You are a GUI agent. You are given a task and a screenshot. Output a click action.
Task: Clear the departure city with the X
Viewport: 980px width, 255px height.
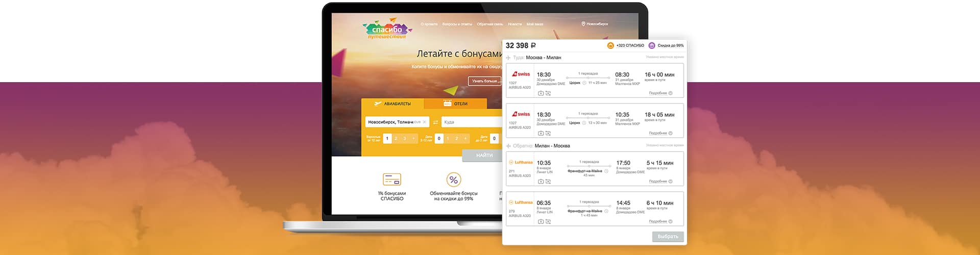425,122
